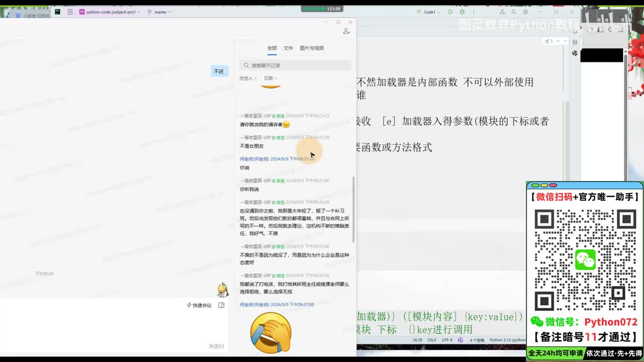Open the inspections widget showing 1 problem
Image resolution: width=644 pixels, height=362 pixels.
[549, 41]
